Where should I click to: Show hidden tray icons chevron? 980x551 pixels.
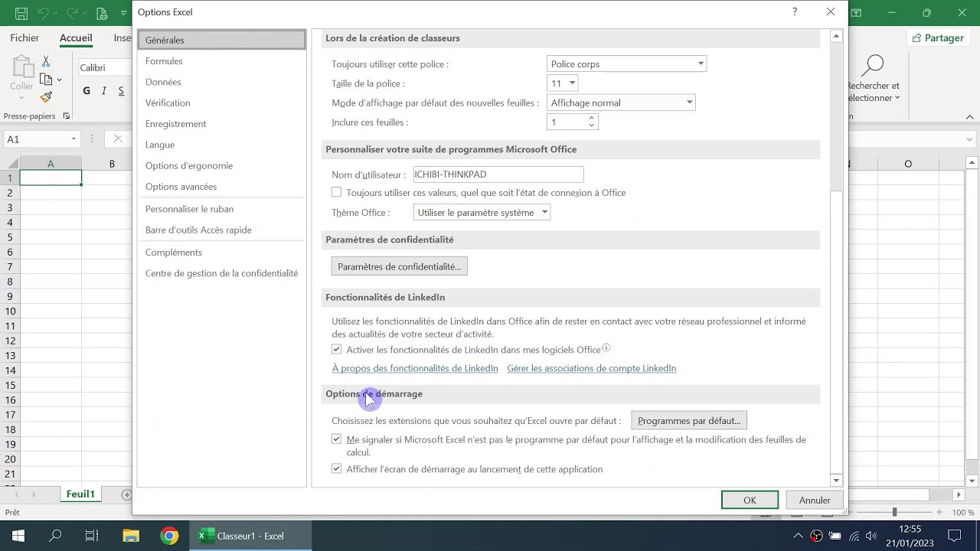[x=798, y=536]
